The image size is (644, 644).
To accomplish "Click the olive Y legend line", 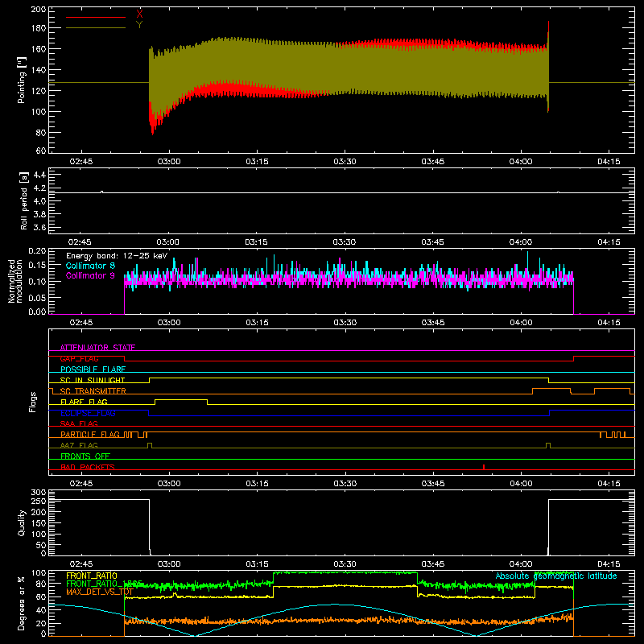I will tap(96, 28).
